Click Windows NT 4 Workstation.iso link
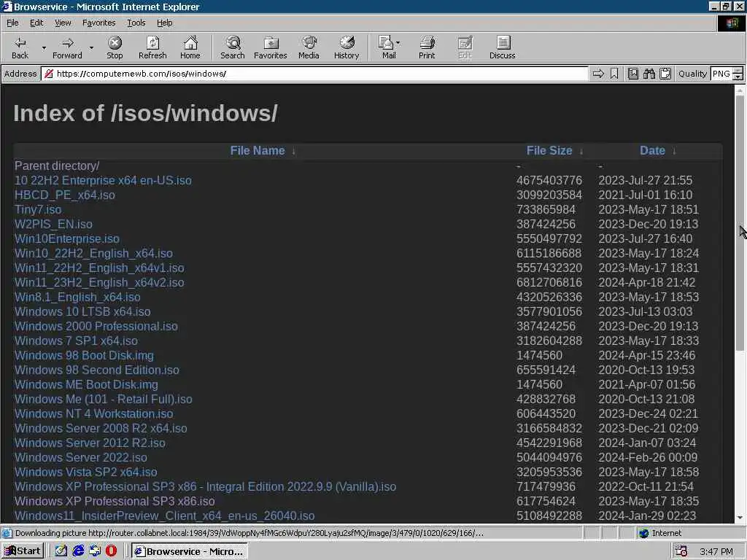 pos(94,414)
